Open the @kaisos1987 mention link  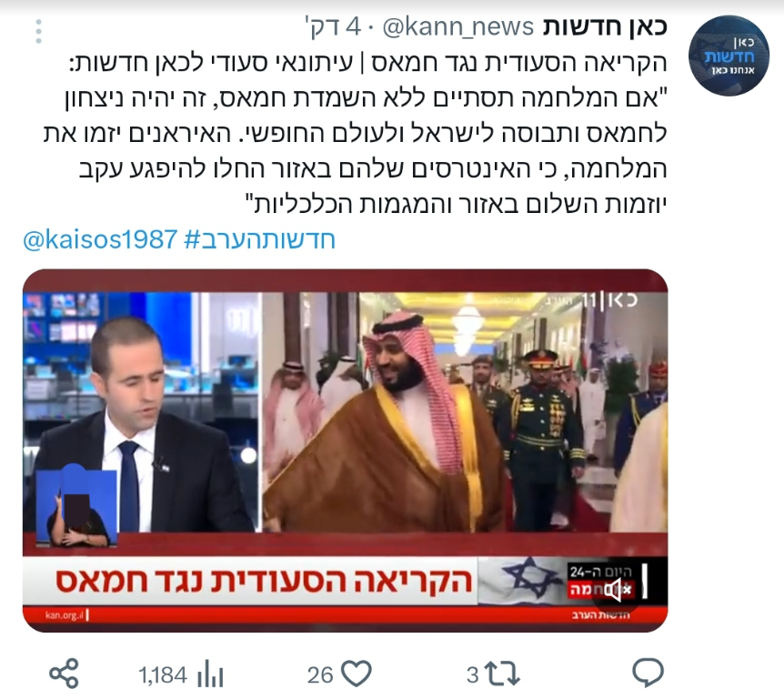point(100,239)
